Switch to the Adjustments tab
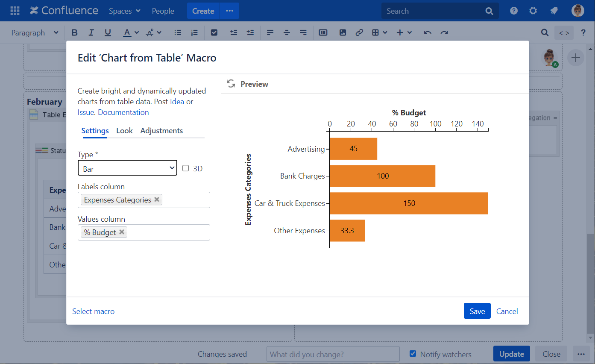595x364 pixels. [161, 131]
